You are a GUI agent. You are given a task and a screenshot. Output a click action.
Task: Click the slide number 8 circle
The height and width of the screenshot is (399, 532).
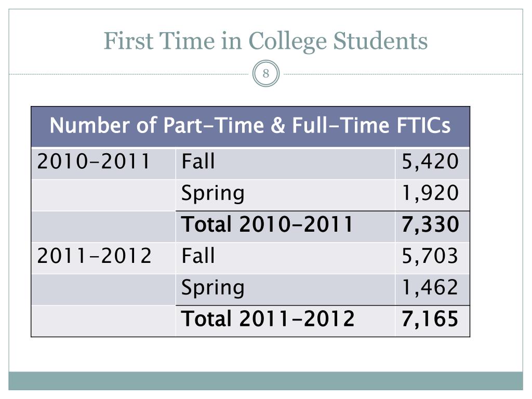(265, 73)
